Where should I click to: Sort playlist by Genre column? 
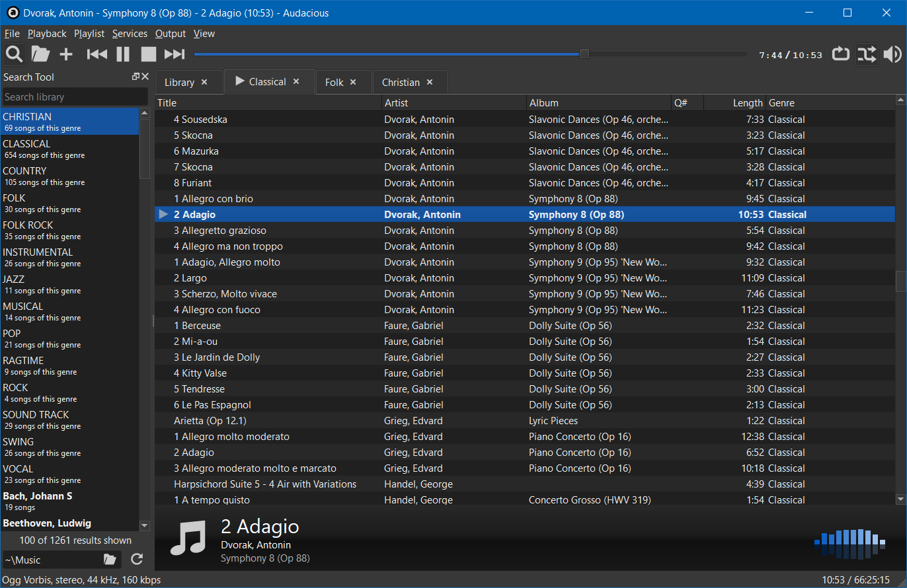(x=830, y=103)
